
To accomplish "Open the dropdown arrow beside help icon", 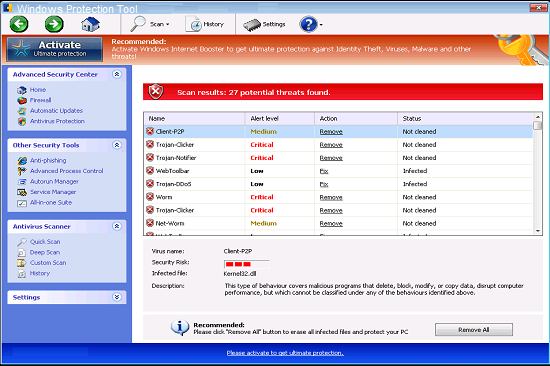I will pos(321,25).
